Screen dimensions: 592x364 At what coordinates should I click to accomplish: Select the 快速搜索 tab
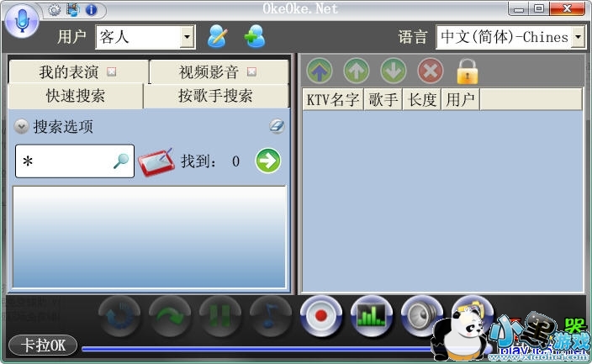click(x=76, y=96)
